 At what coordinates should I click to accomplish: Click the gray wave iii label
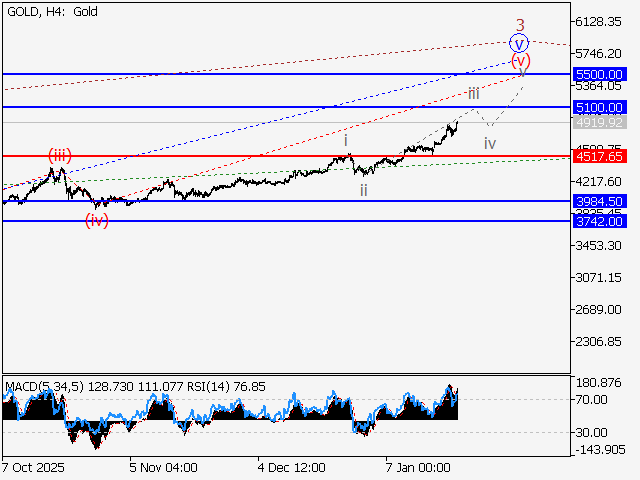pos(473,92)
